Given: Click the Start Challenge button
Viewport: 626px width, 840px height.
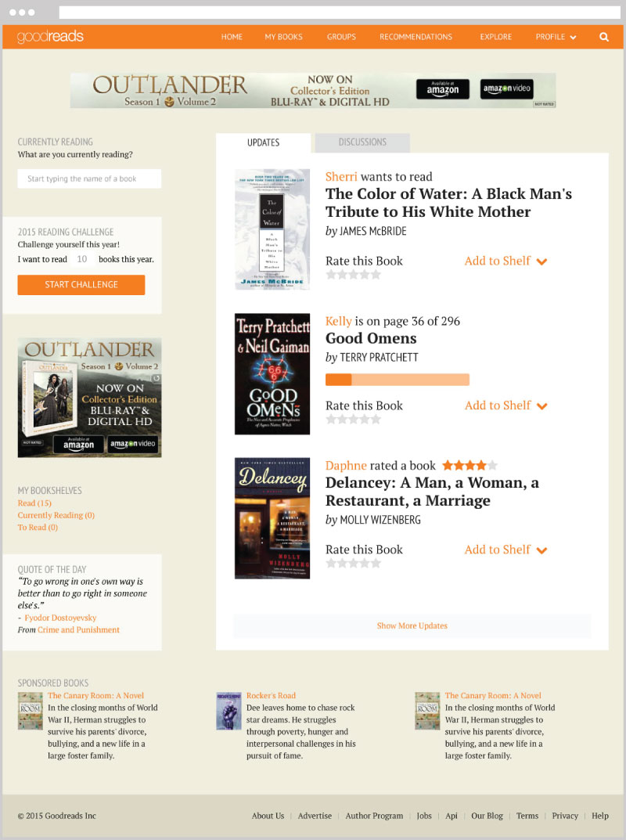Looking at the screenshot, I should (x=81, y=285).
